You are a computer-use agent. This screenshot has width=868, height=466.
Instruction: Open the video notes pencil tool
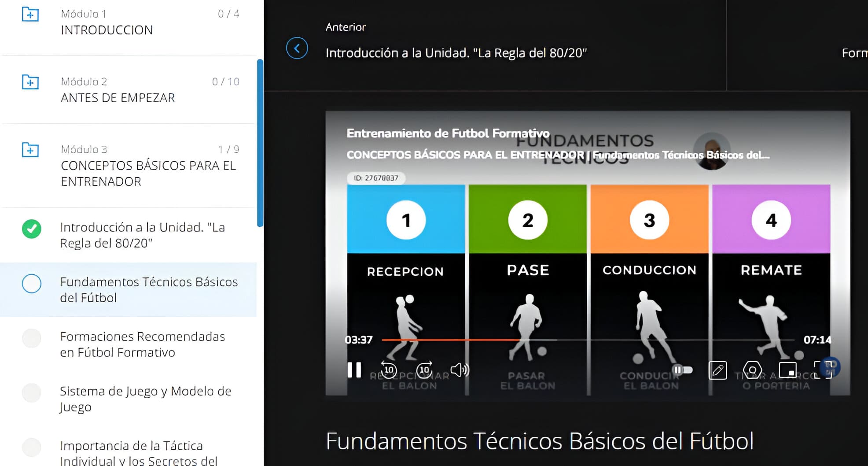[717, 370]
